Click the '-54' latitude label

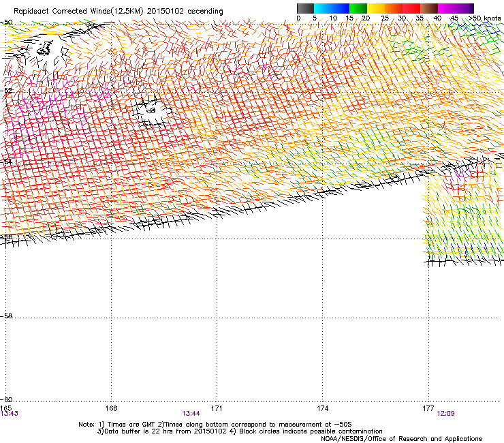[6, 162]
